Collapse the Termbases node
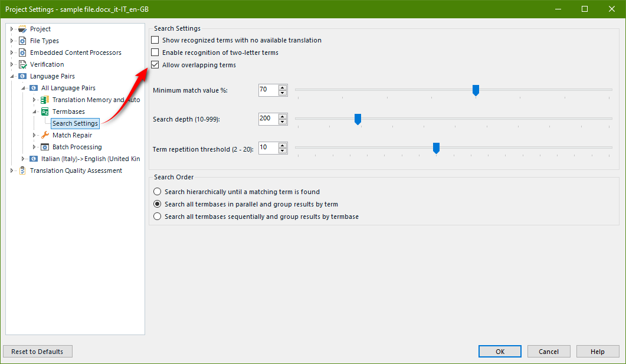Screen dimensions: 626x364 pos(34,112)
